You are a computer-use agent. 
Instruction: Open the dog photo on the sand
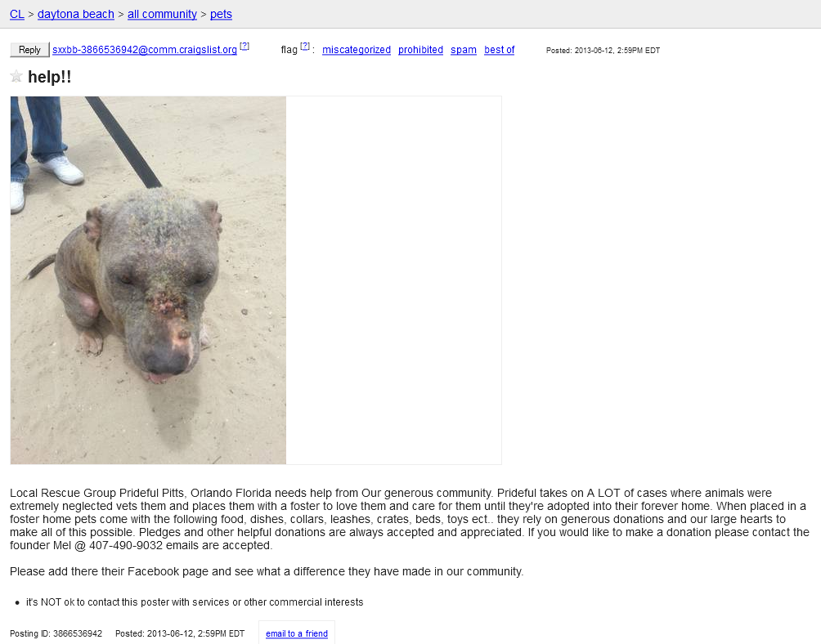148,280
